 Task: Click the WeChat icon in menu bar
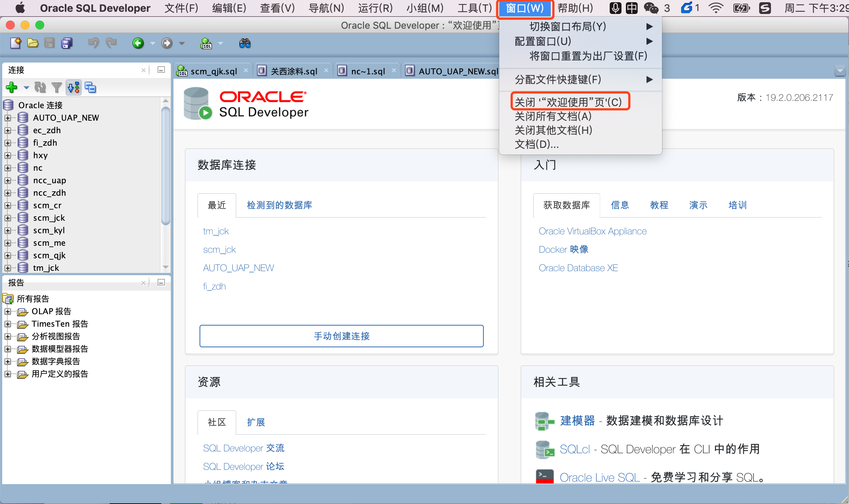tap(651, 8)
